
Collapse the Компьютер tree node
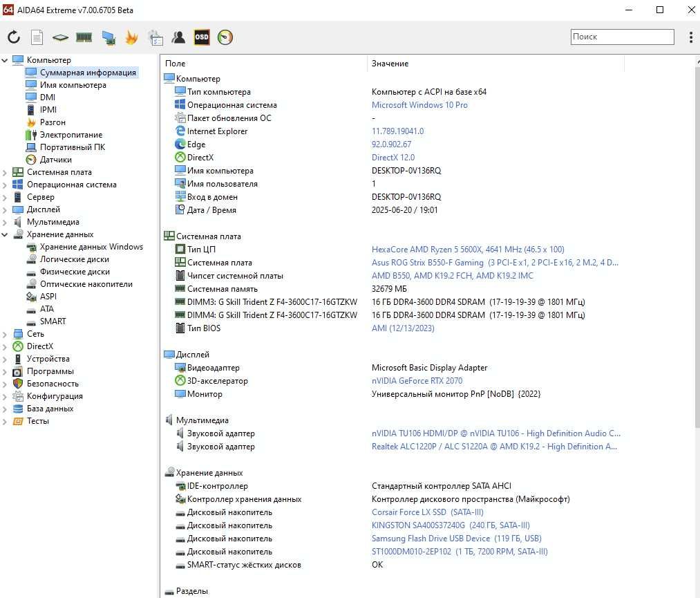[x=5, y=60]
